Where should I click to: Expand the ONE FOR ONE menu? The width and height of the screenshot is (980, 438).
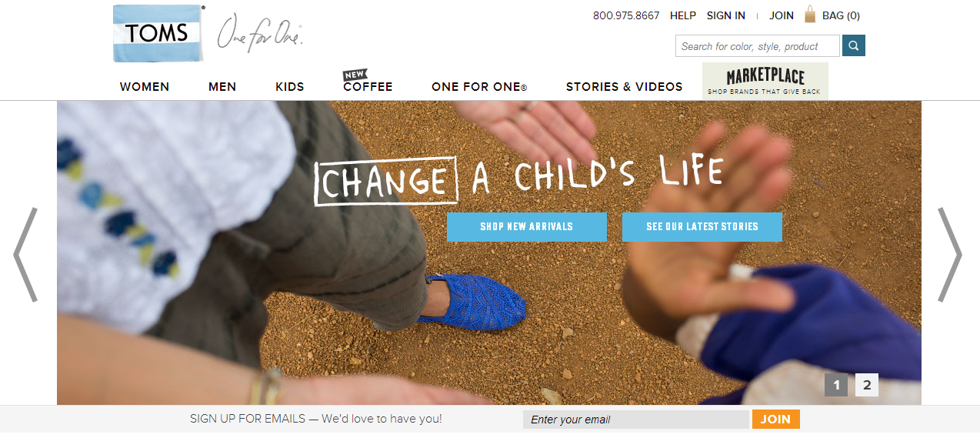[x=479, y=87]
